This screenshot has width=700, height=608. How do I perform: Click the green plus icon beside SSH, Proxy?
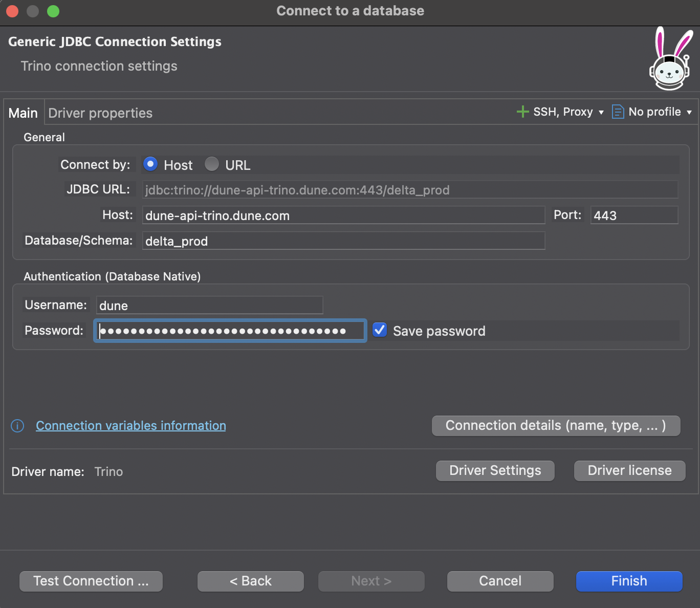click(522, 112)
